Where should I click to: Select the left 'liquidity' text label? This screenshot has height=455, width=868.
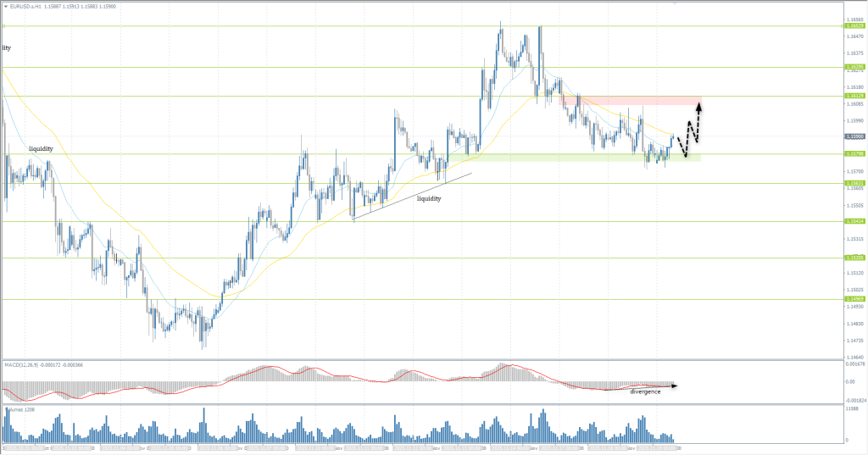(41, 148)
